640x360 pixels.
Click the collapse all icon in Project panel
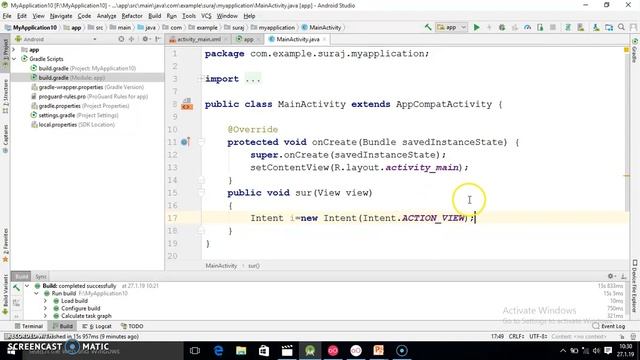pyautogui.click(x=131, y=39)
